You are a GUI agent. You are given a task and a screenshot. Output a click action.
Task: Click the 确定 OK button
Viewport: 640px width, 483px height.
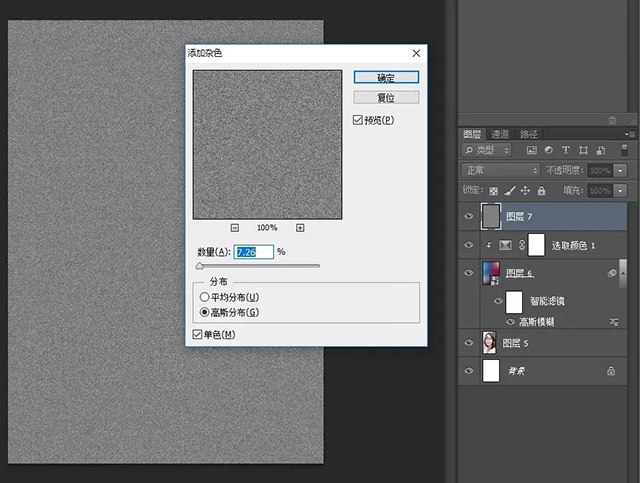(385, 77)
